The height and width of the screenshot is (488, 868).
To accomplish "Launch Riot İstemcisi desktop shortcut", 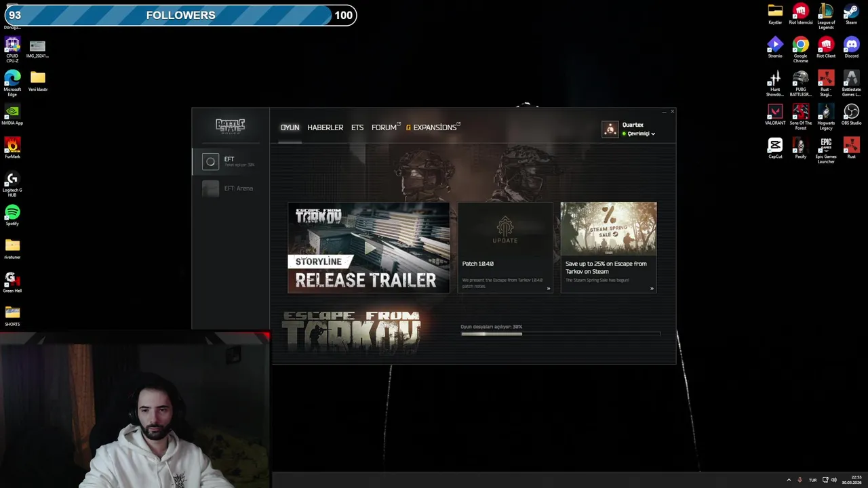I will (x=800, y=14).
